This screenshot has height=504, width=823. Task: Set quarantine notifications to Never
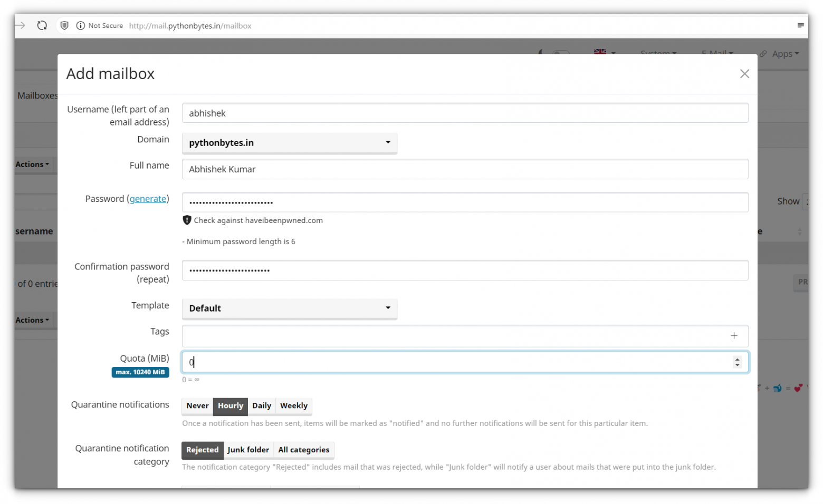(x=197, y=406)
